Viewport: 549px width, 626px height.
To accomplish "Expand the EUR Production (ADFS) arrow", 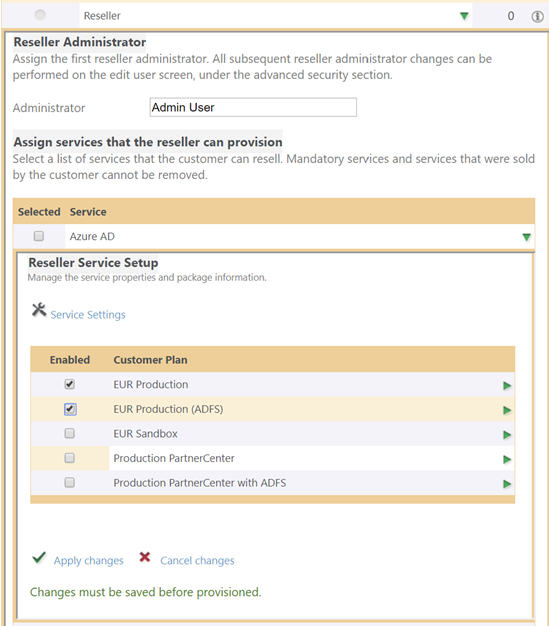I will coord(507,410).
